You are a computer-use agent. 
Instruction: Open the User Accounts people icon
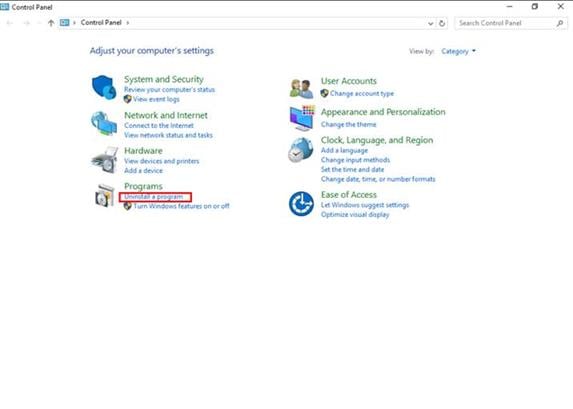click(x=301, y=88)
